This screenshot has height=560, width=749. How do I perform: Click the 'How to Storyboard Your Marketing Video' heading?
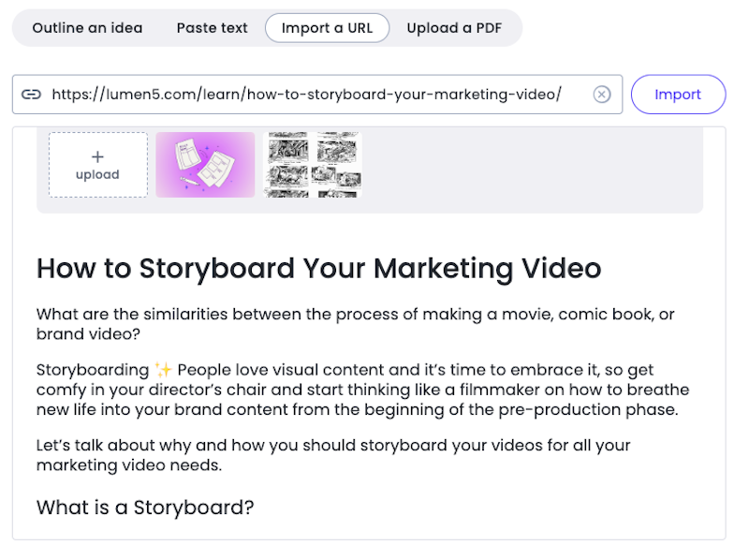[318, 269]
